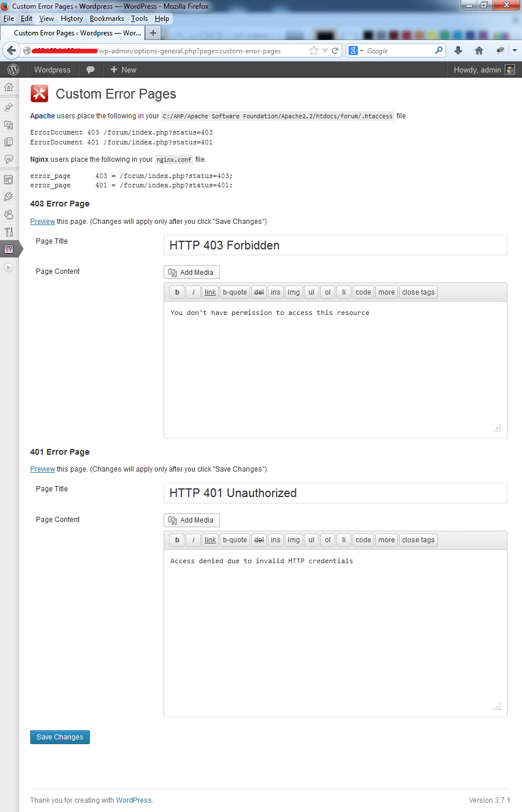
Task: Click Add Media for the 401 page content
Action: 191,520
